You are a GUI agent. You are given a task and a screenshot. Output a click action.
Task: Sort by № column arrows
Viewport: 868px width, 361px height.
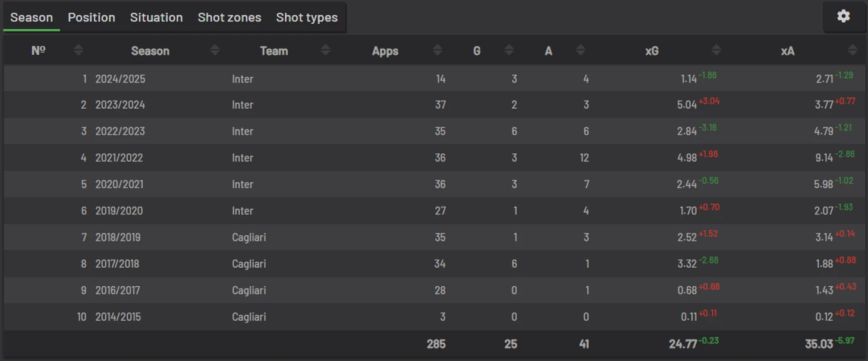(x=78, y=50)
